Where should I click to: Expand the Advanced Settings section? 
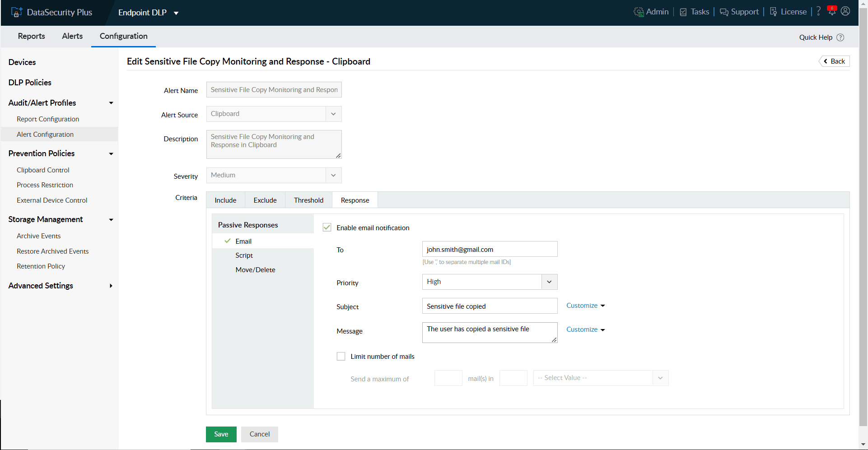111,286
